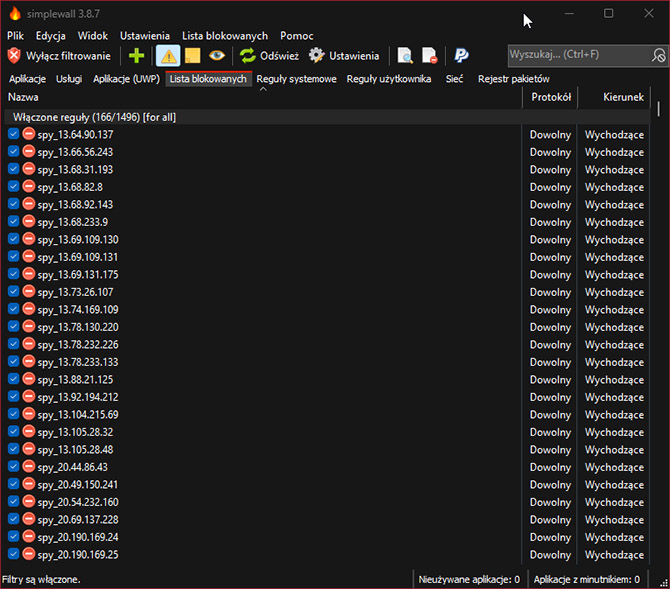Open the log file magnifier icon

tap(405, 56)
